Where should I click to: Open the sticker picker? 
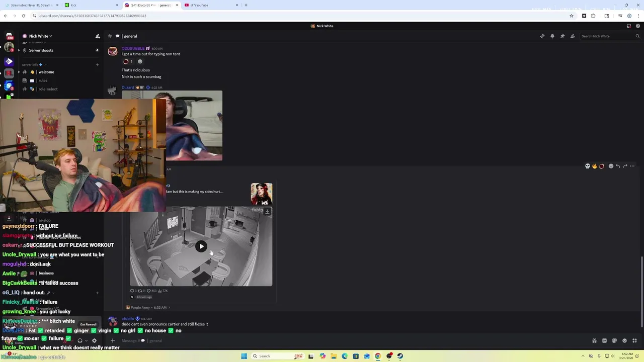[614, 340]
